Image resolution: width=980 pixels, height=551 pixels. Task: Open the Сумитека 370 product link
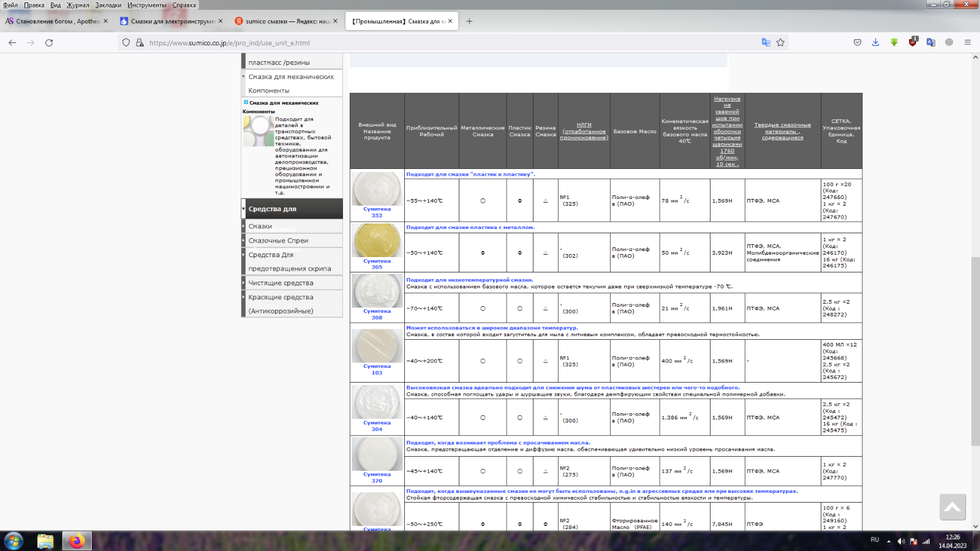(377, 478)
